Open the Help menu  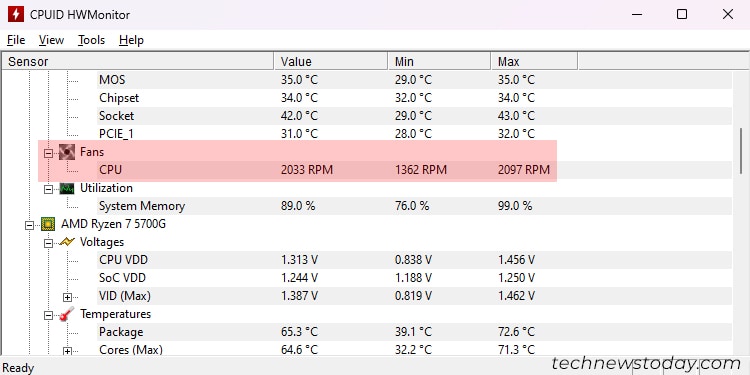pos(131,40)
